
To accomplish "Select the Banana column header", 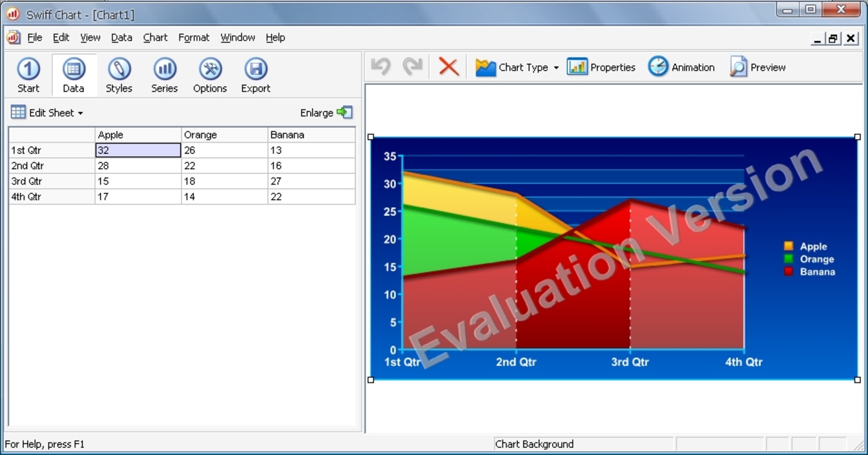I will coord(311,135).
